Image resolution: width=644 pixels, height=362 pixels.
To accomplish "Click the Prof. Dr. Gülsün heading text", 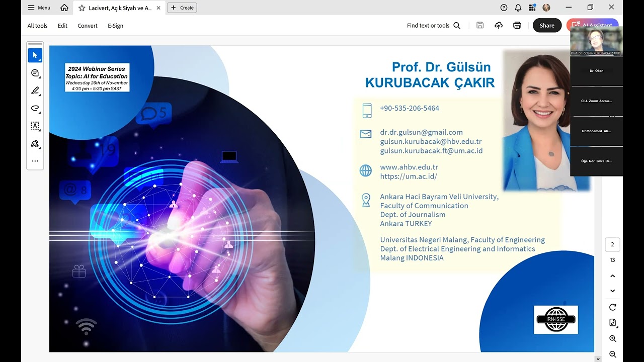I will coord(441,67).
